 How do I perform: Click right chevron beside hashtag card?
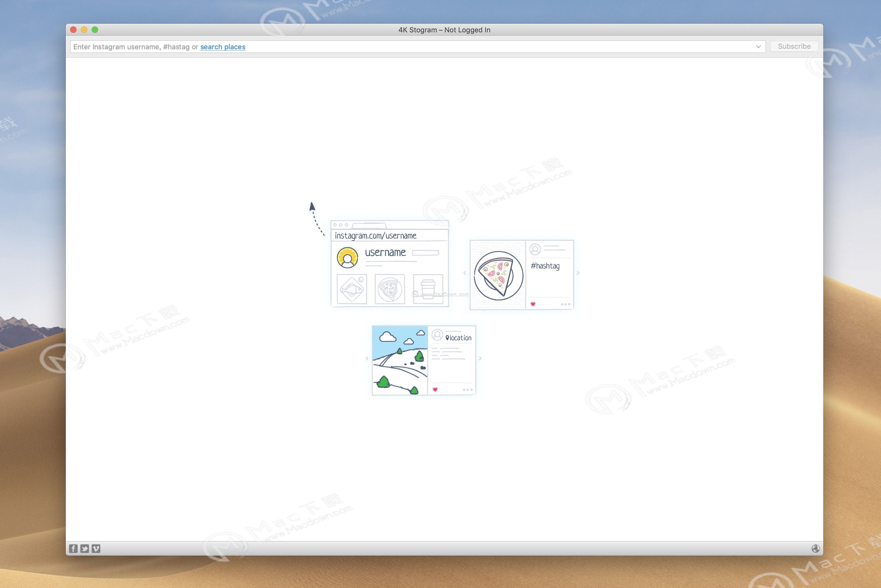point(578,273)
